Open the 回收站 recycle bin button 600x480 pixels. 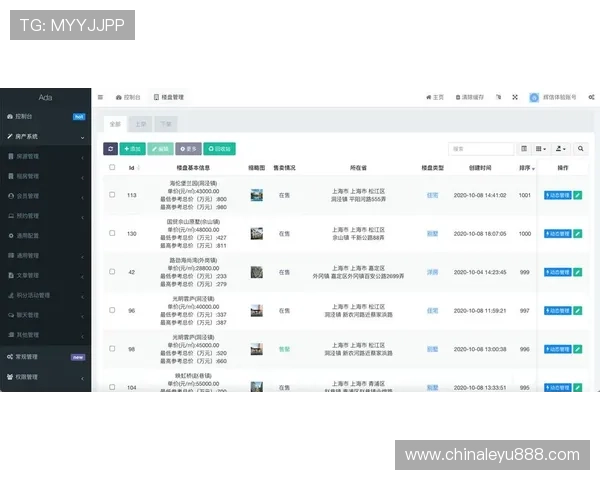coord(219,149)
